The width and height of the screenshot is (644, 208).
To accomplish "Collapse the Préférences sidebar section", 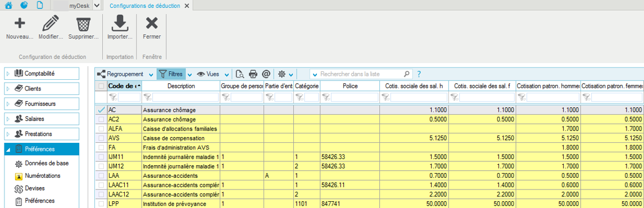I will (7, 149).
